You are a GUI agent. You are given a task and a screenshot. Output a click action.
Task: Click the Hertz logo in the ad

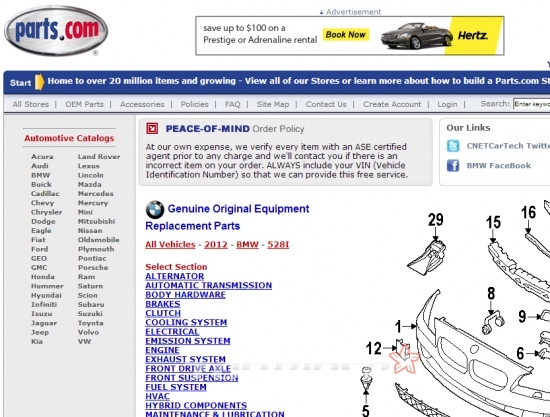(x=472, y=35)
